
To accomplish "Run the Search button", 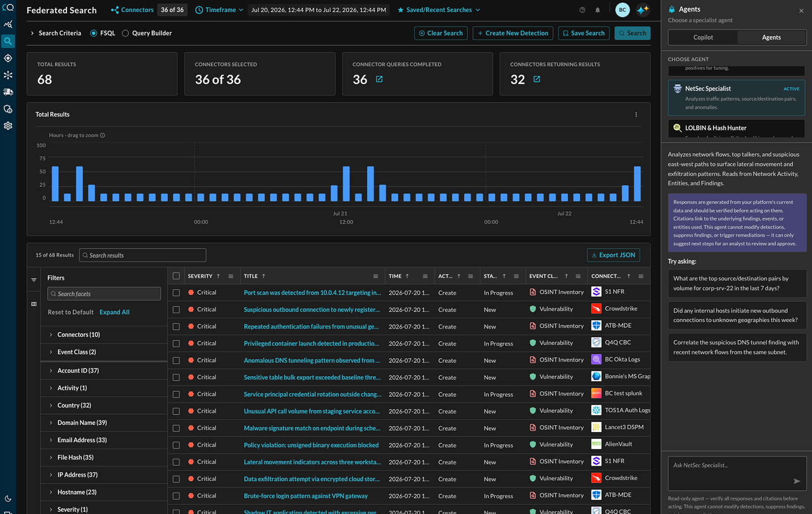I will [632, 33].
